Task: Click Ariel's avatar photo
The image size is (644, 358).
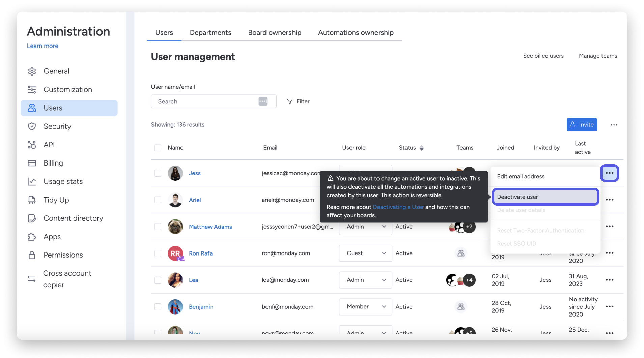Action: click(x=175, y=200)
